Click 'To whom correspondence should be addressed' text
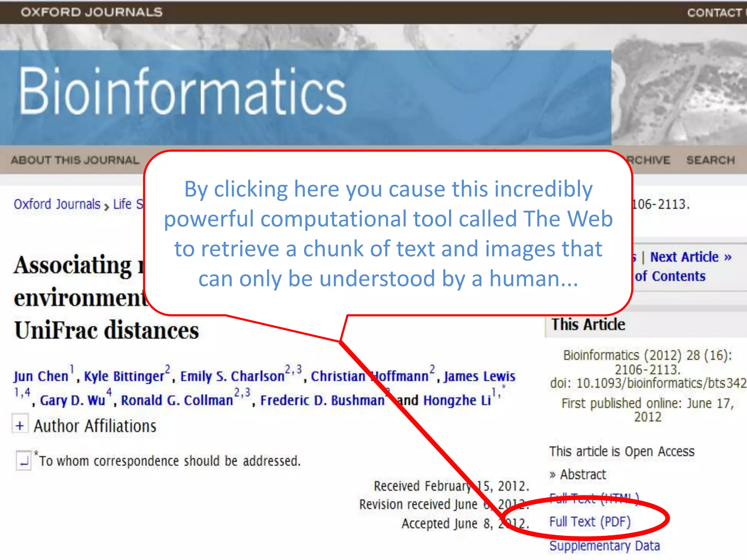Image resolution: width=747 pixels, height=560 pixels. click(170, 461)
